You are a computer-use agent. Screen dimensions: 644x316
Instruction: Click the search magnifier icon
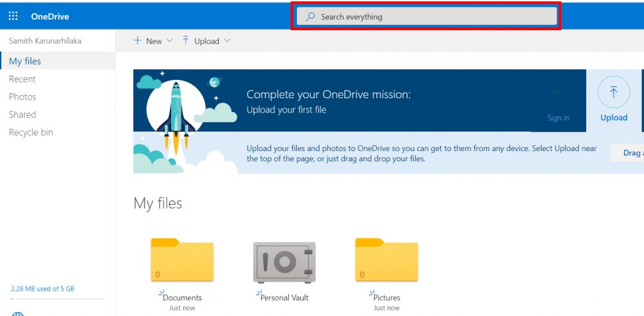(311, 16)
